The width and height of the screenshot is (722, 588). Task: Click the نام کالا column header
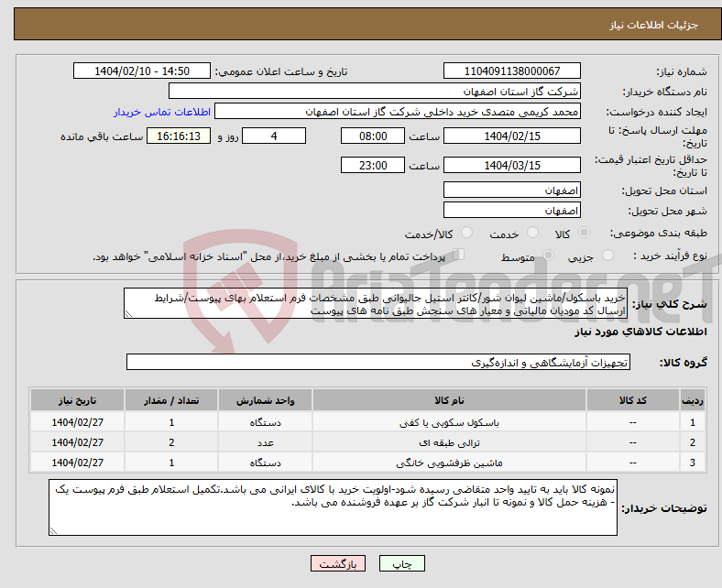(449, 400)
